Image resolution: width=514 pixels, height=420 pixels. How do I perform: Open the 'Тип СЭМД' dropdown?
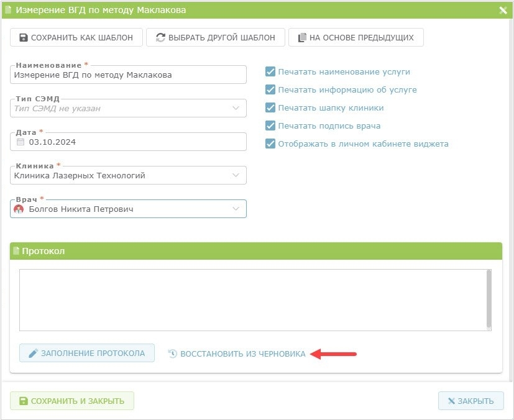coord(128,108)
